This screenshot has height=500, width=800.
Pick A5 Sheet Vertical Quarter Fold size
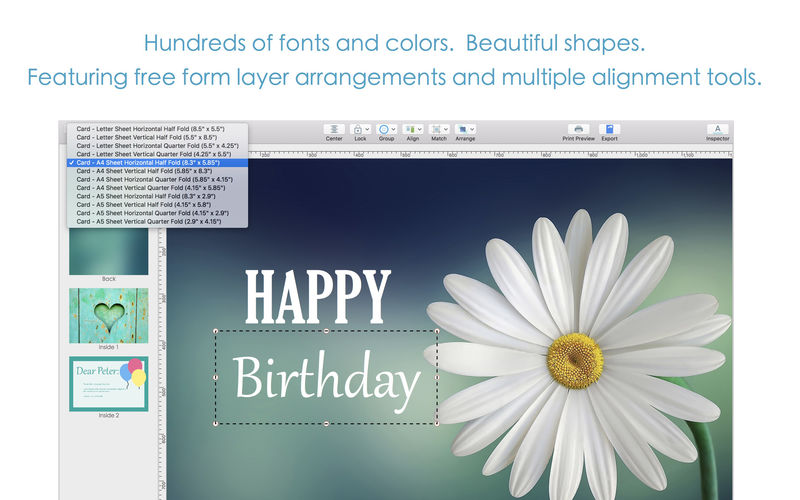point(158,221)
